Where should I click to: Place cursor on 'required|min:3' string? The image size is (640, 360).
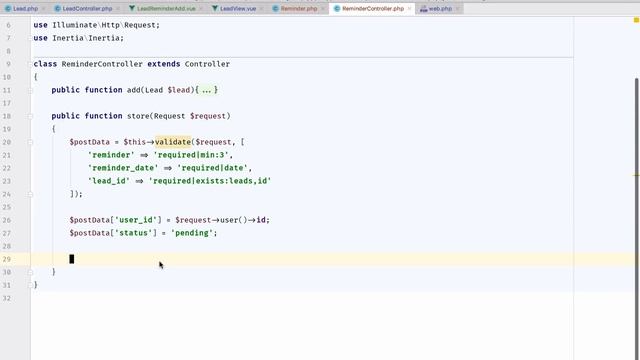tap(191, 155)
